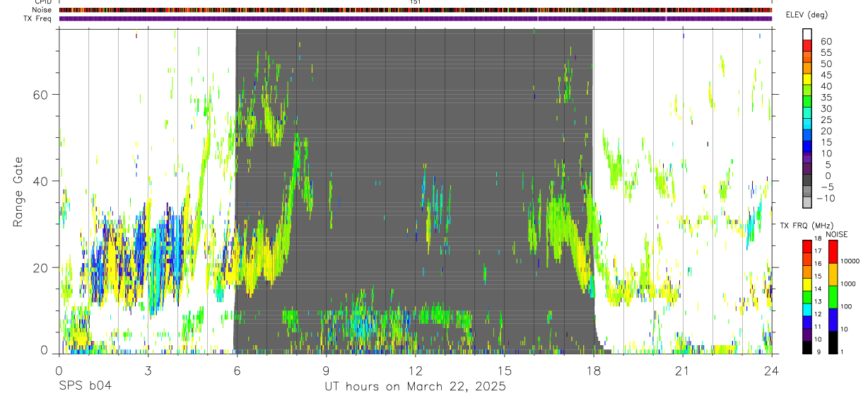
Task: Select the 21 UT hour tick label
Action: pos(682,369)
